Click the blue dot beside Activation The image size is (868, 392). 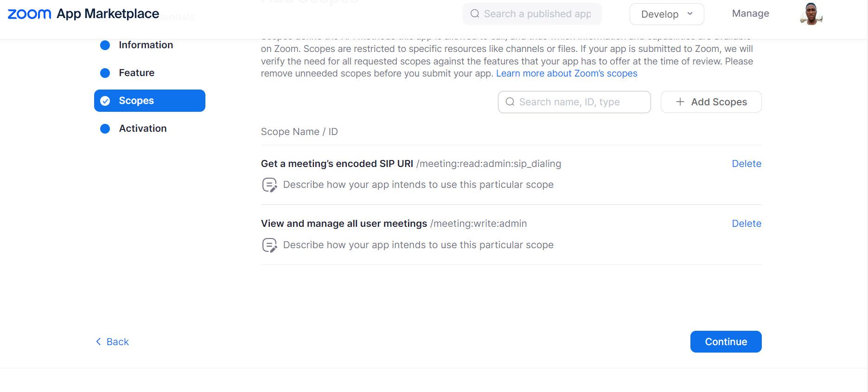coord(105,129)
